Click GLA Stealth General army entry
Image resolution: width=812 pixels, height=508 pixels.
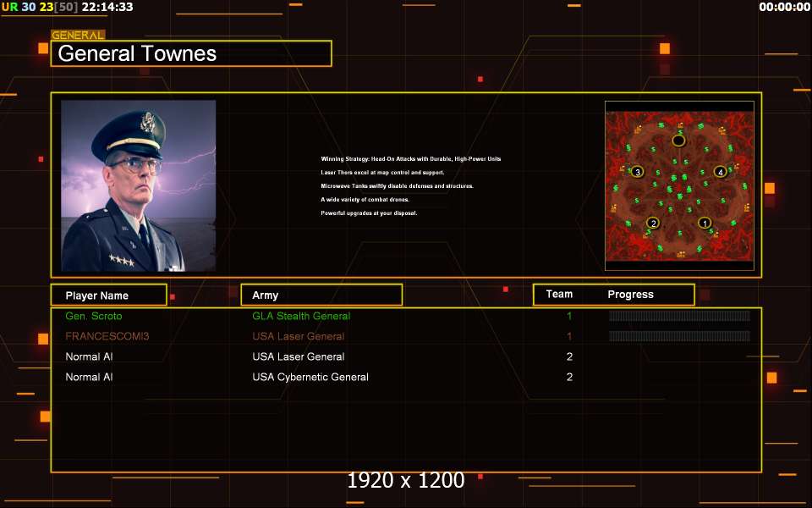pyautogui.click(x=301, y=316)
